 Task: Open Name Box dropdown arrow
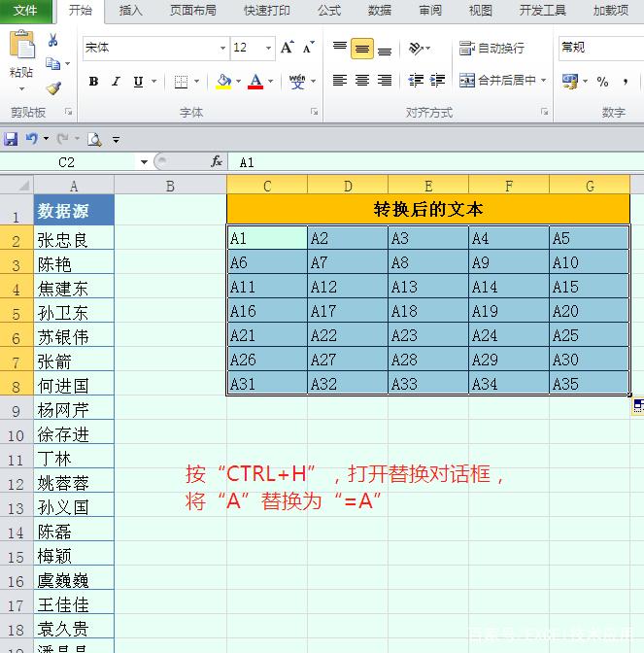144,162
